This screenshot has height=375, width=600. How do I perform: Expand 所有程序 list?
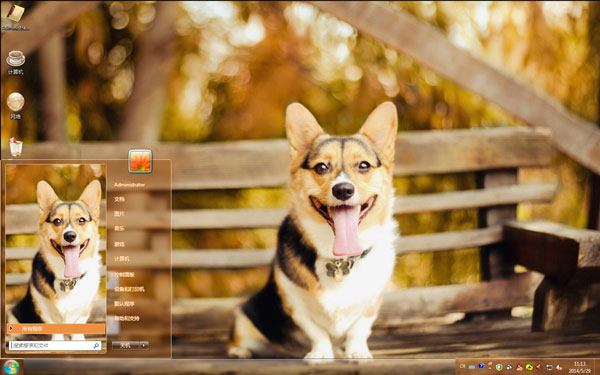click(x=56, y=328)
